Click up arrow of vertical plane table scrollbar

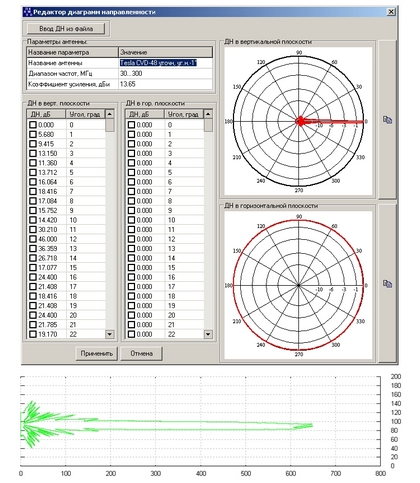pos(109,114)
